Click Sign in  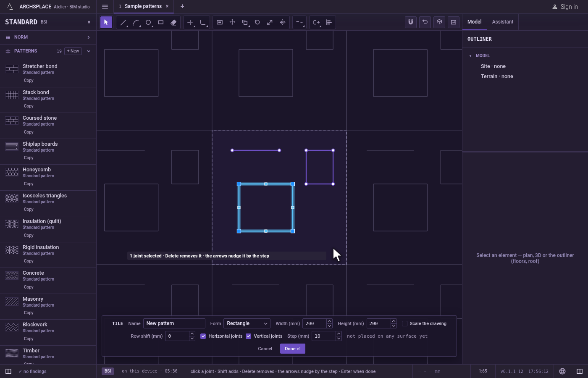(x=565, y=7)
